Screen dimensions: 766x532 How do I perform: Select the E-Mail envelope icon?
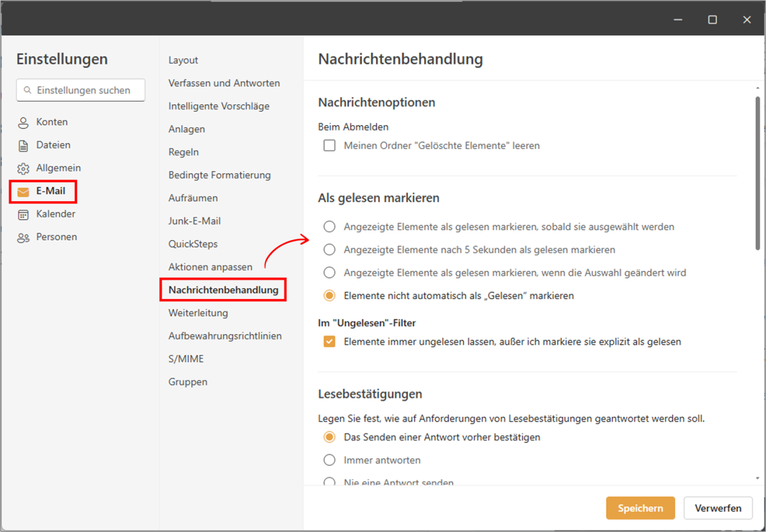point(23,191)
